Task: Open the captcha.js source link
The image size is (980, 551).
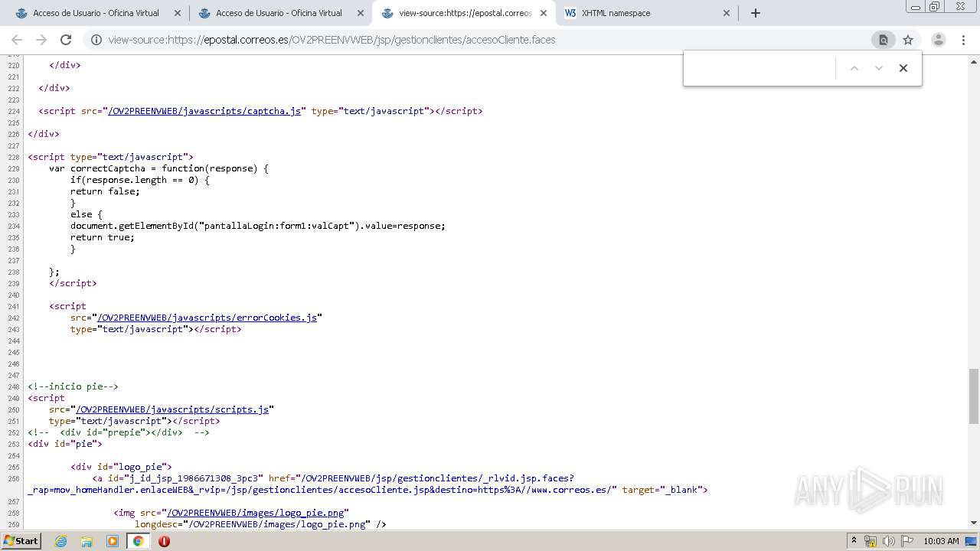Action: [x=204, y=111]
